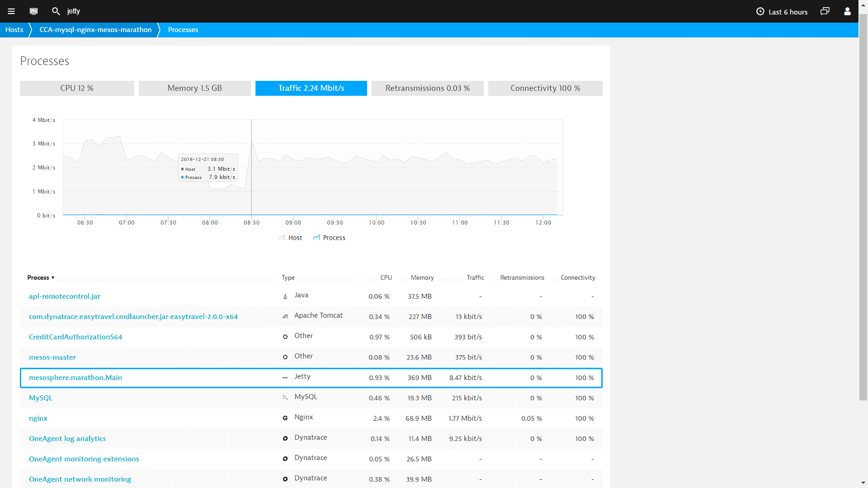This screenshot has width=868, height=488.
Task: Click the 0.05 % retransmissions value
Action: [532, 419]
